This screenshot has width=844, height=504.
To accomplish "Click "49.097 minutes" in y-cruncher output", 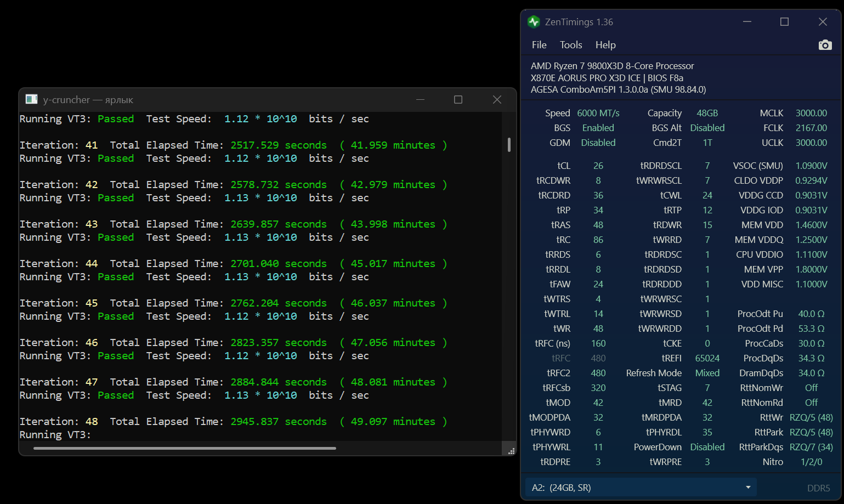I will (393, 422).
